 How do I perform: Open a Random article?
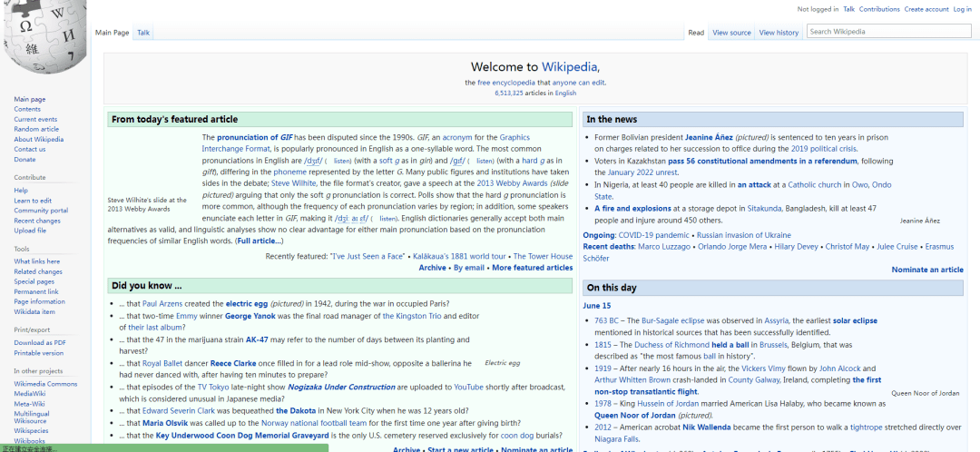point(36,130)
